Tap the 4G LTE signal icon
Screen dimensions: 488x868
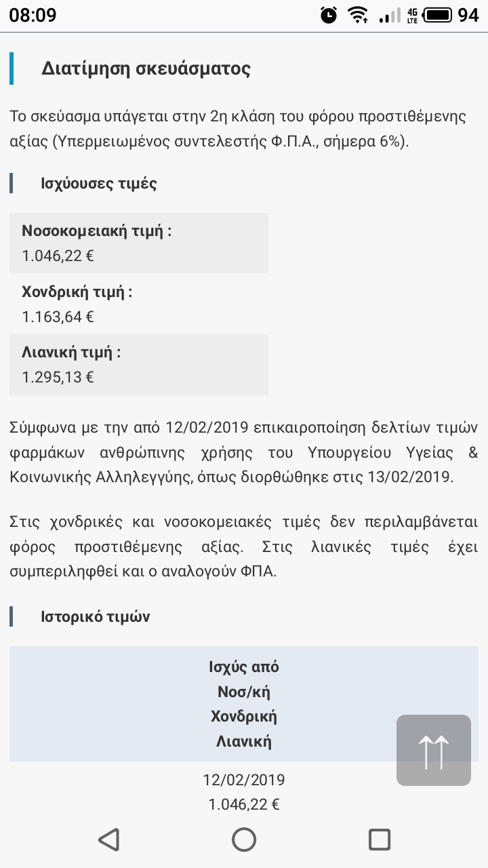point(412,15)
